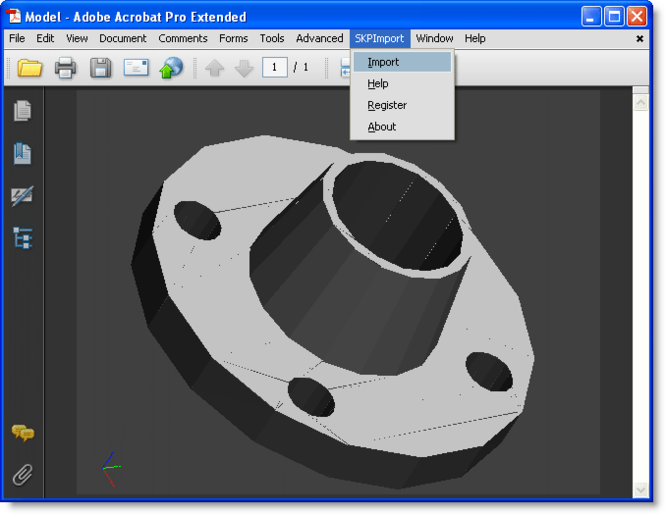Open the Model Tree panel in sidebar
Image resolution: width=665 pixels, height=514 pixels.
(22, 237)
